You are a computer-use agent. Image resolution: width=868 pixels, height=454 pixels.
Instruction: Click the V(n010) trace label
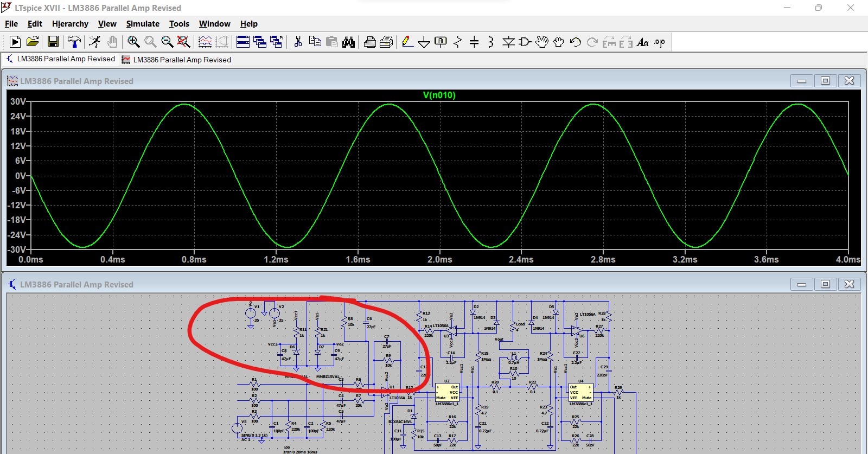[x=439, y=95]
